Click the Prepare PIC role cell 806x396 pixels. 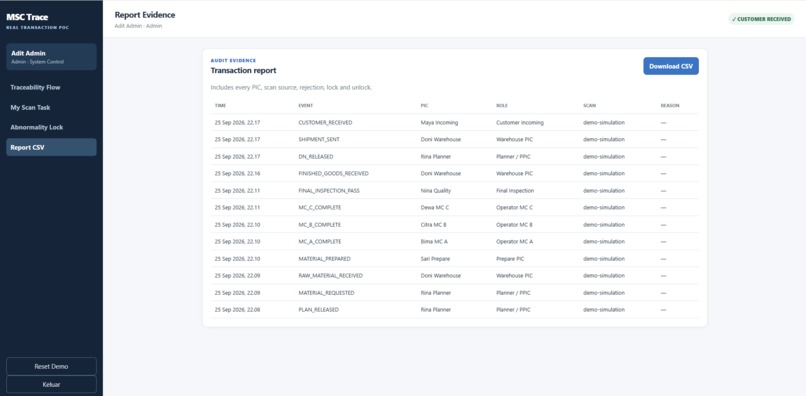point(510,259)
